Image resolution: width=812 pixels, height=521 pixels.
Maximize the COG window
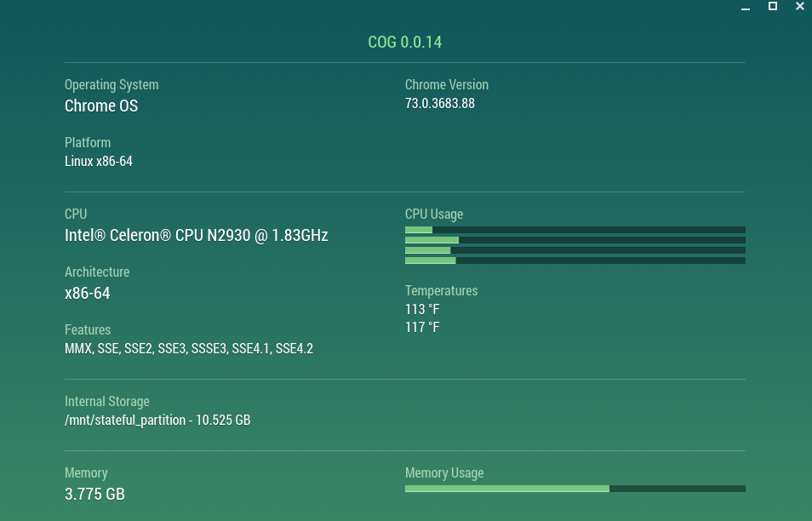pos(773,7)
